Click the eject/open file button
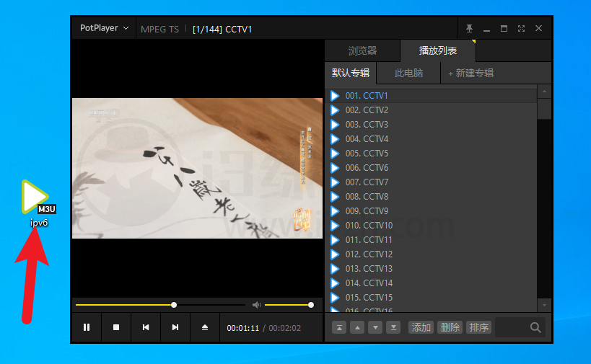 click(205, 327)
